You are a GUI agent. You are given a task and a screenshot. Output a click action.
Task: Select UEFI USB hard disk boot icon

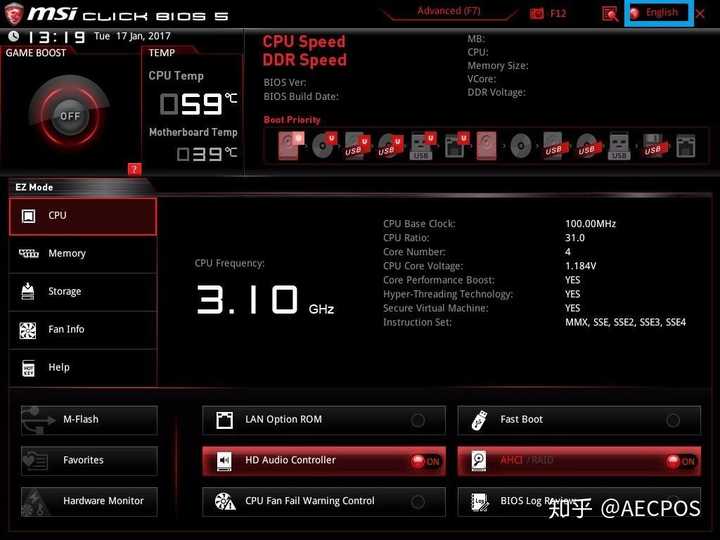tap(357, 146)
